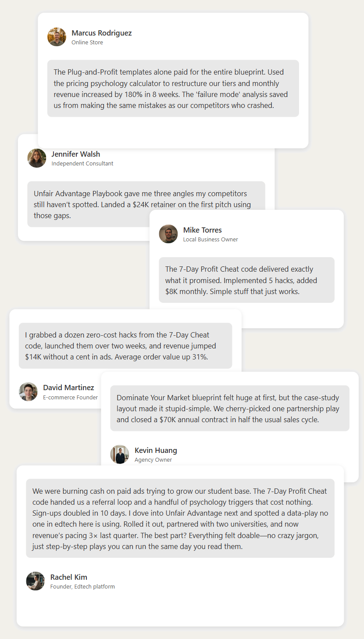Click the edtech paid ads testimonial text
The height and width of the screenshot is (639, 364).
click(x=180, y=518)
